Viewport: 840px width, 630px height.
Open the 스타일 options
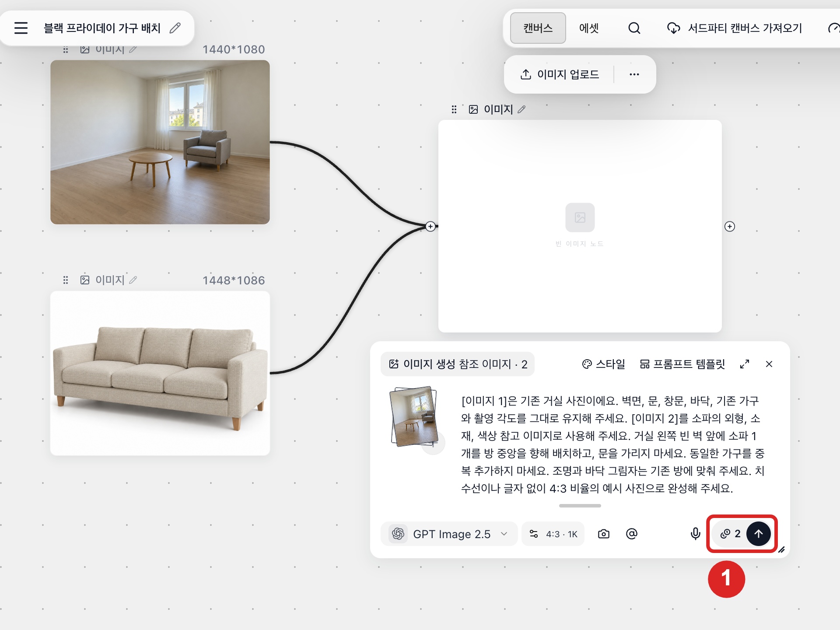tap(603, 364)
